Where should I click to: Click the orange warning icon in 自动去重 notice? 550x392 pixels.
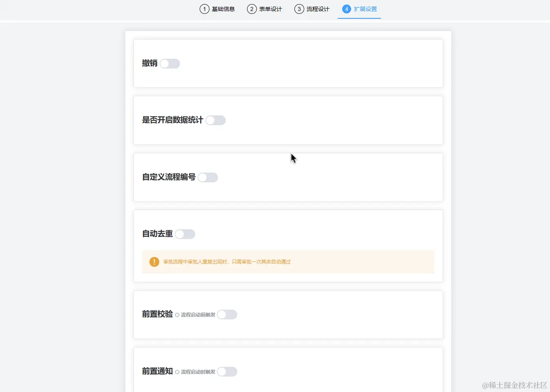[x=154, y=262]
